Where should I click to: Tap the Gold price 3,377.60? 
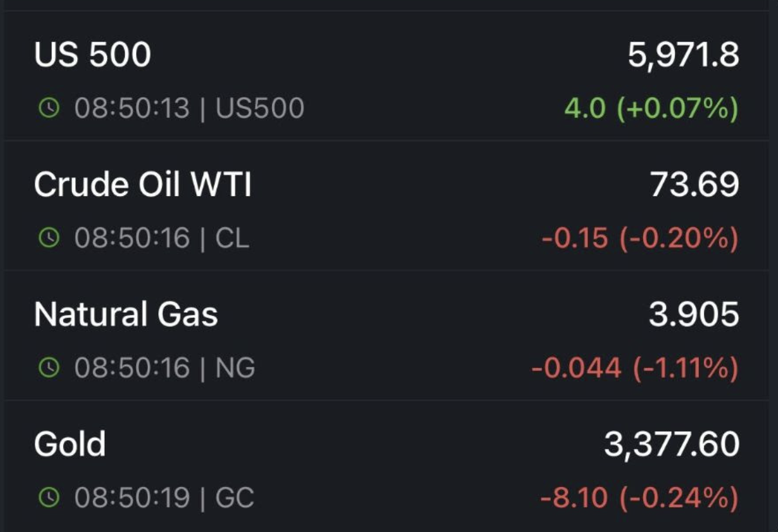coord(672,445)
